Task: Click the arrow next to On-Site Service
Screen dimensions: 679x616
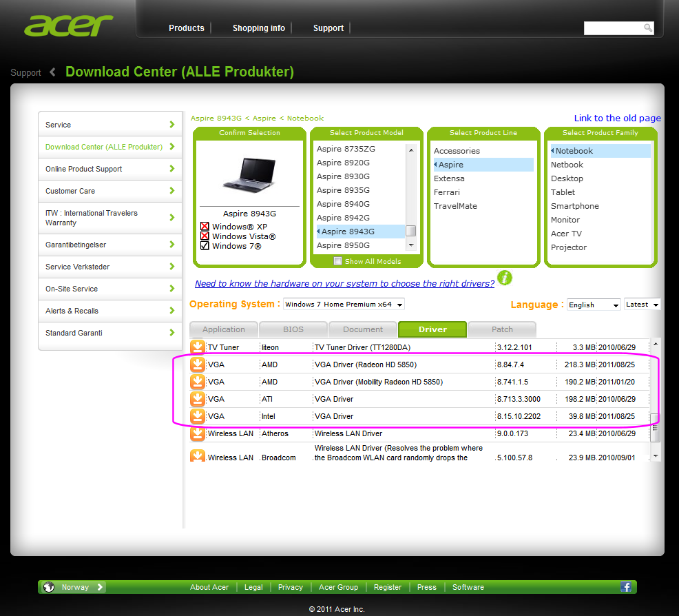Action: click(172, 289)
